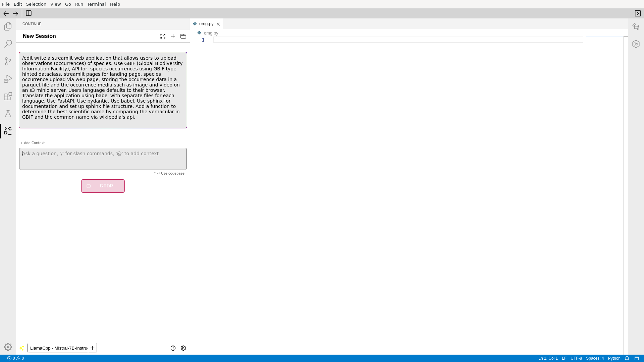Open the Search view in the activity bar
644x362 pixels.
[8, 44]
